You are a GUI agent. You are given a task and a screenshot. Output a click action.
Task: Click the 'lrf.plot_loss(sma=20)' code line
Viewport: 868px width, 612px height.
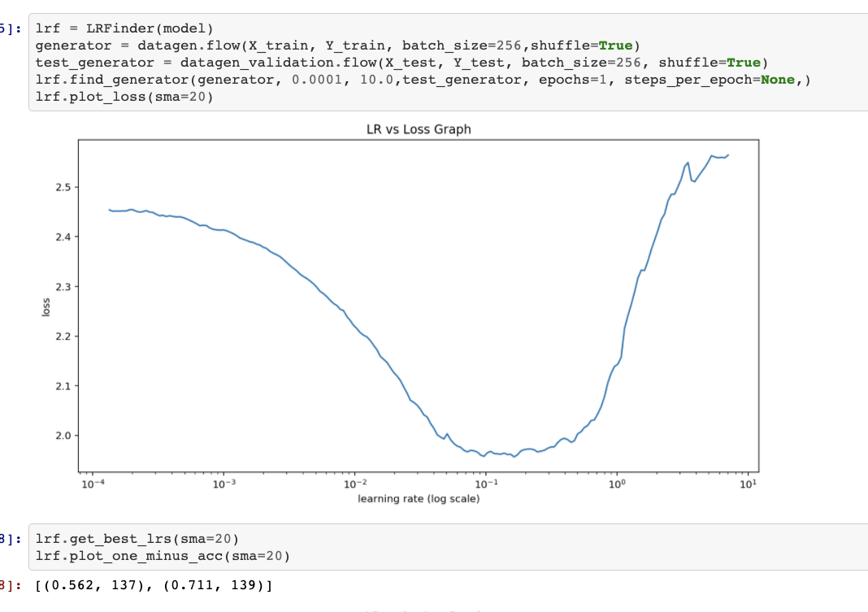[124, 97]
